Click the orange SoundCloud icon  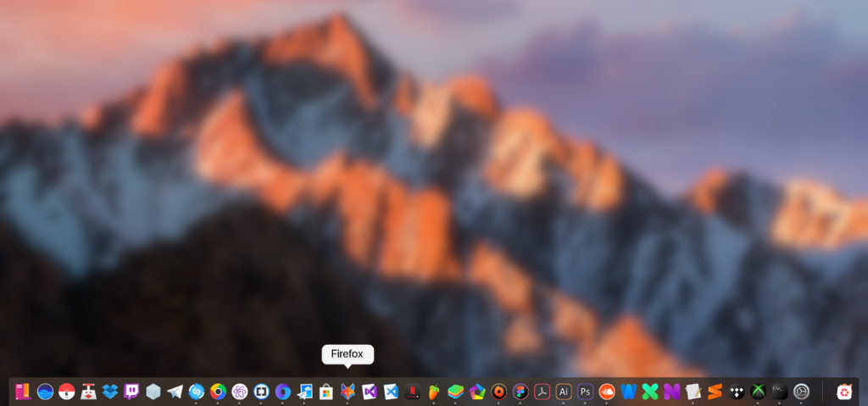[607, 392]
